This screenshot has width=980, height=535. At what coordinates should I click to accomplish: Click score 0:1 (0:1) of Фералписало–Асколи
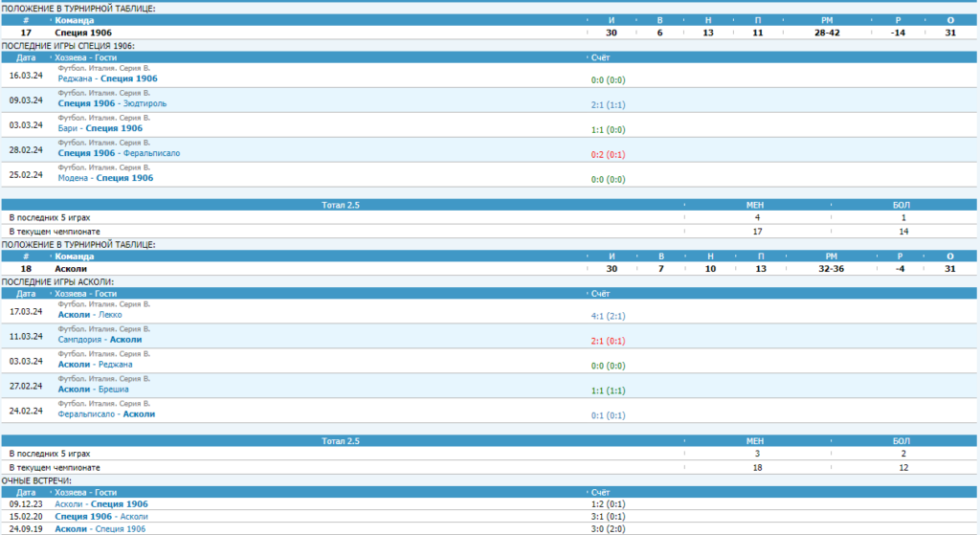point(608,415)
